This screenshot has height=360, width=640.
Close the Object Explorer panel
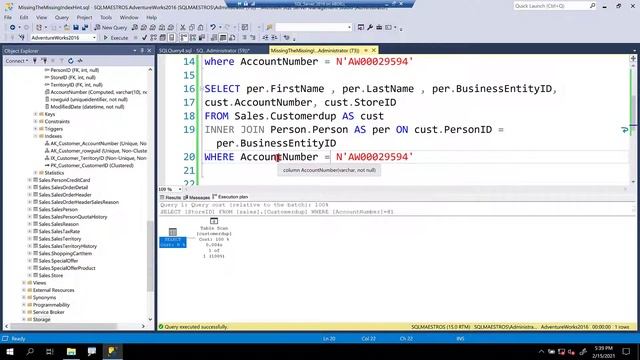(149, 51)
